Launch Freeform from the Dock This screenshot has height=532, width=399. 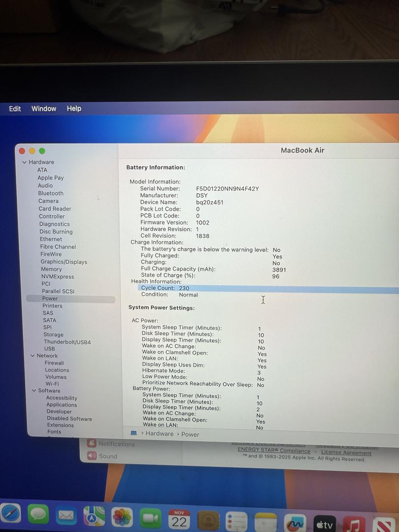[295, 523]
